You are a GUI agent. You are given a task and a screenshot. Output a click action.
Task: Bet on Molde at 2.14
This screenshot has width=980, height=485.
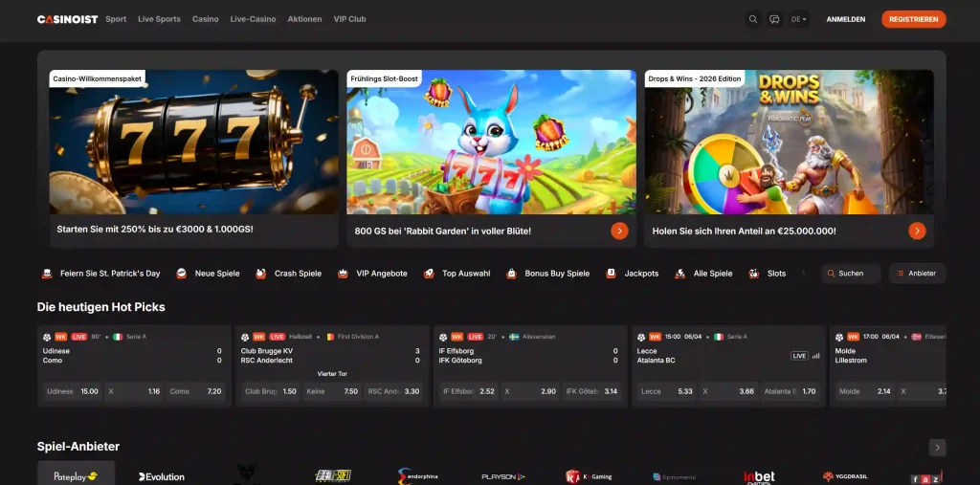[x=865, y=391]
